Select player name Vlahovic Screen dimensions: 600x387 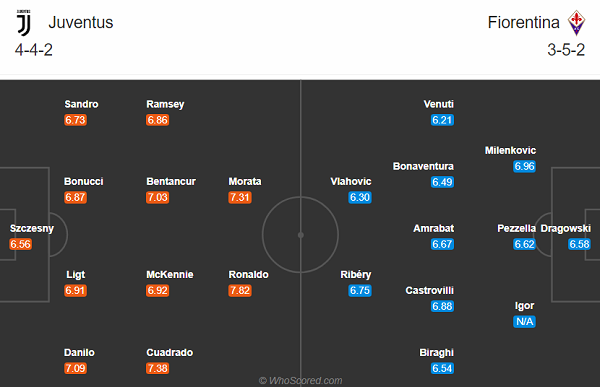tap(351, 181)
